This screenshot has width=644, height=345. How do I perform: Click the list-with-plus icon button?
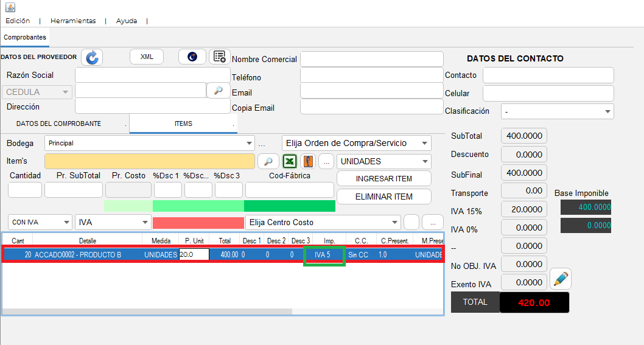tap(220, 57)
